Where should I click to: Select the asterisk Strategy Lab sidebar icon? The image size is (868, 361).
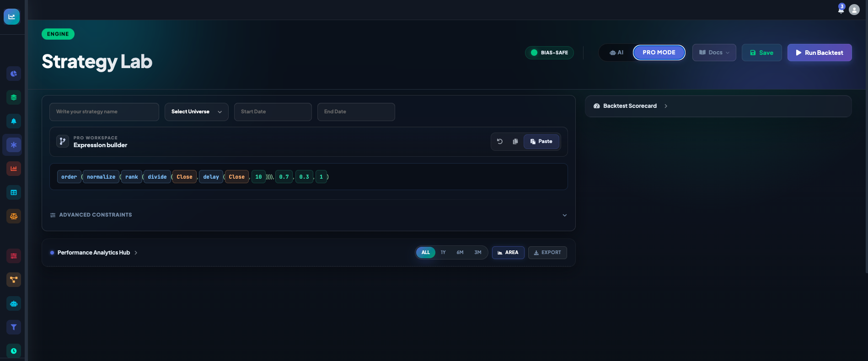(x=14, y=145)
